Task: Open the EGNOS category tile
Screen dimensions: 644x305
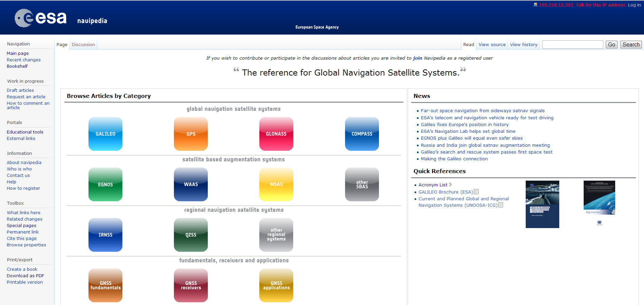Action: pos(105,184)
